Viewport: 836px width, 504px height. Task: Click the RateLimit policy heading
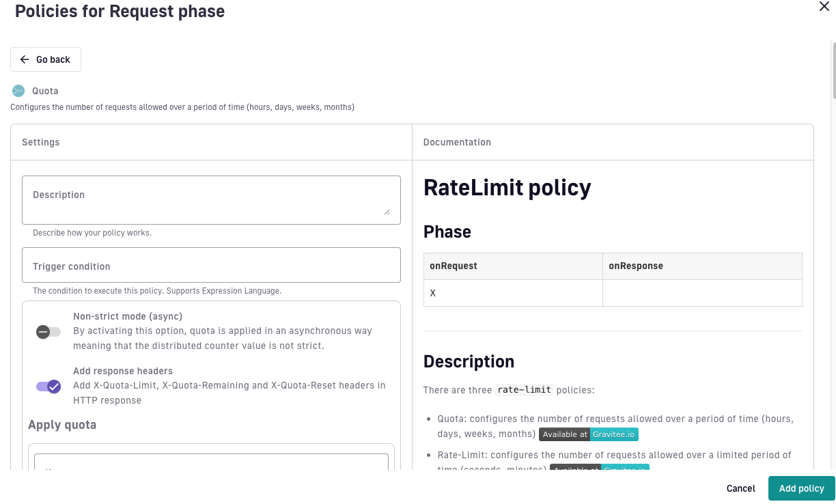pos(507,187)
